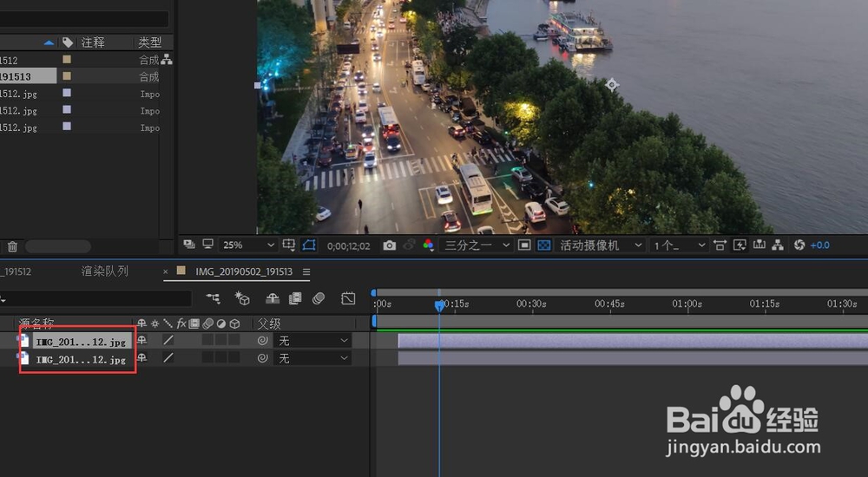Screen dimensions: 868x477
Task: Switch to the 渲染队列 tab
Action: pyautogui.click(x=104, y=271)
